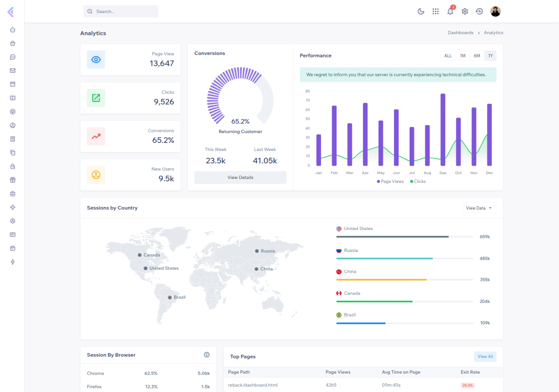This screenshot has height=392, width=559.
Task: Click the Brazil map marker
Action: coord(170,297)
